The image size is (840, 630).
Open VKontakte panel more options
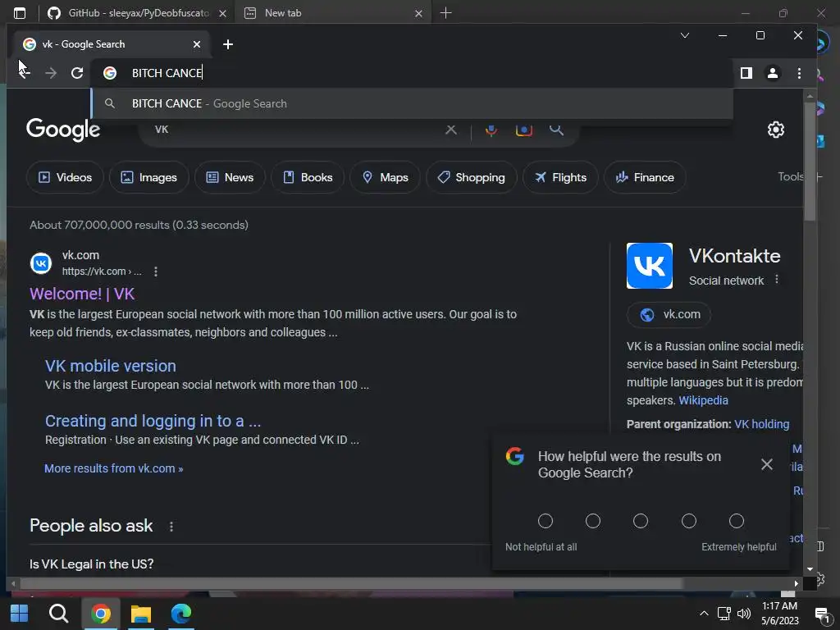click(777, 280)
